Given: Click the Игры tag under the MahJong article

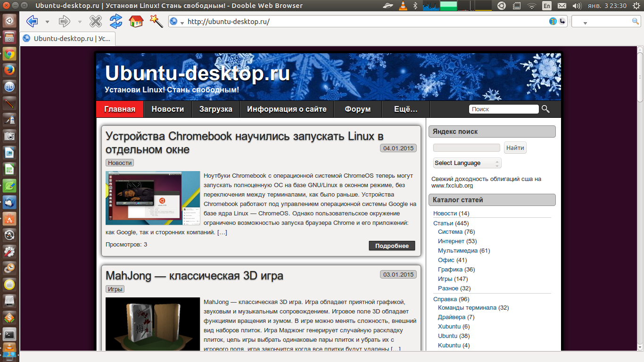Looking at the screenshot, I should coord(115,289).
